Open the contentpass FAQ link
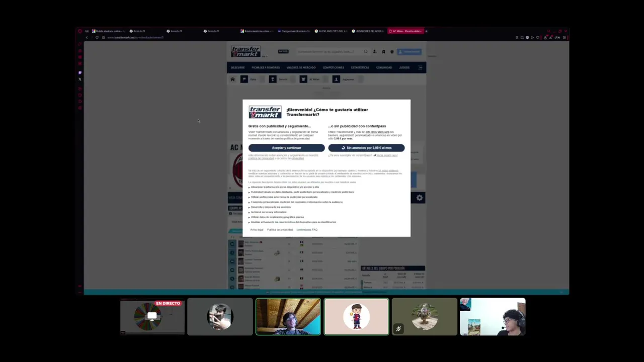 pos(307,230)
